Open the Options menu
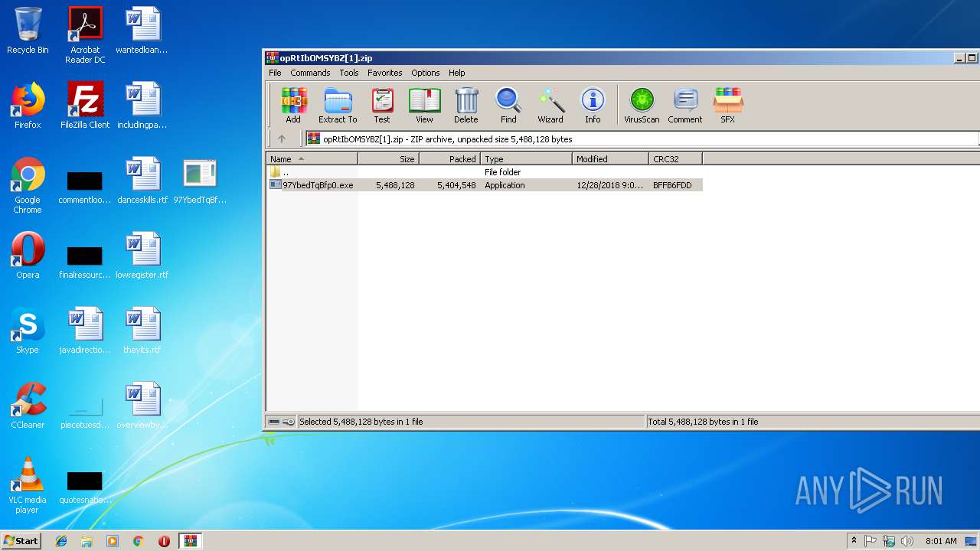 (425, 73)
